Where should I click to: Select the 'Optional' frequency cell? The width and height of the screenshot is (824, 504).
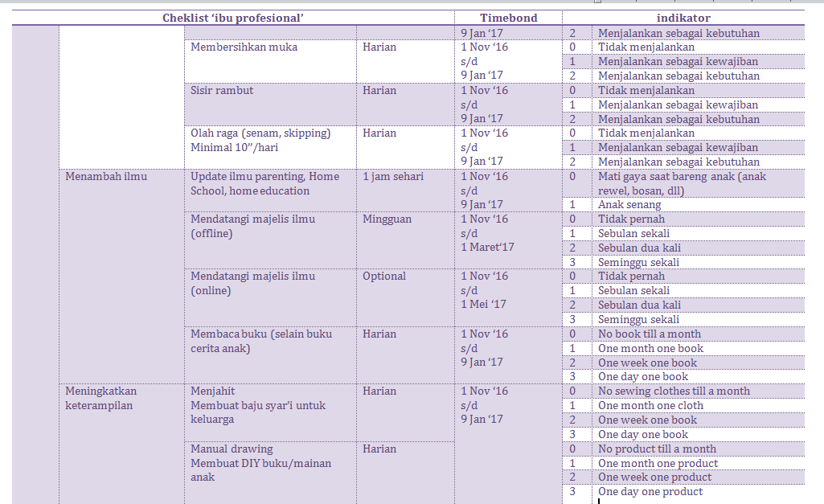(x=405, y=297)
